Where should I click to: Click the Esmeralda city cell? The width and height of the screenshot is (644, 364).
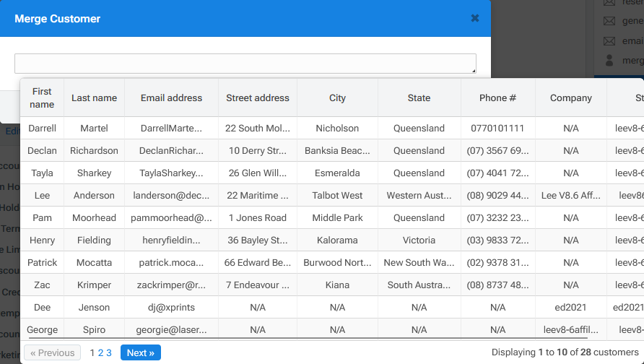(337, 173)
